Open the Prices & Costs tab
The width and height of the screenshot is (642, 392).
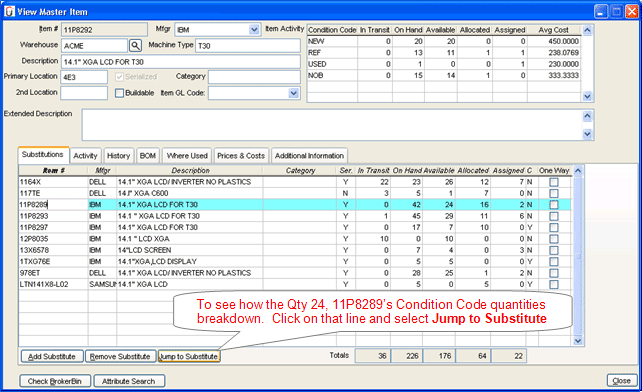coord(241,156)
